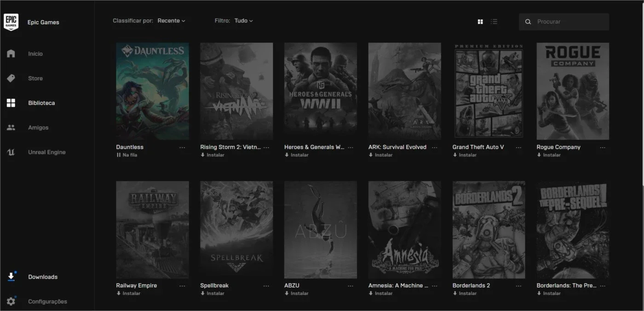The image size is (644, 311).
Task: Open more options for Rising Storm 2
Action: point(266,148)
